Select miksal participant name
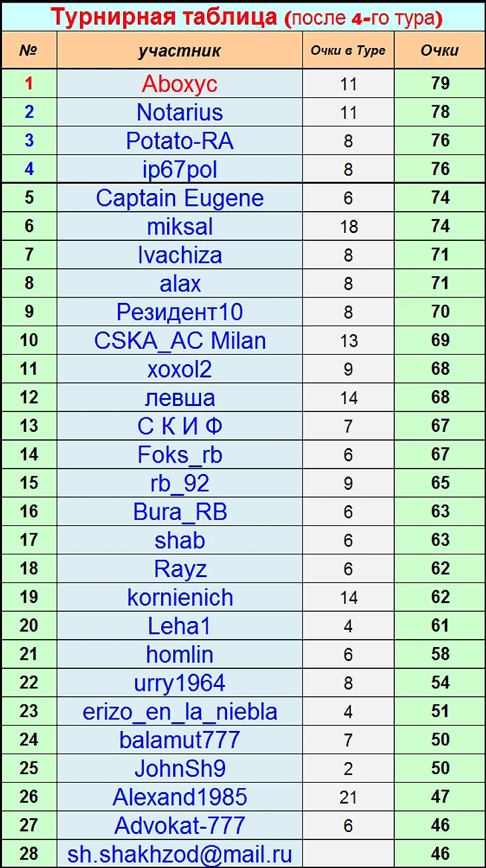This screenshot has height=868, width=486. (x=180, y=227)
